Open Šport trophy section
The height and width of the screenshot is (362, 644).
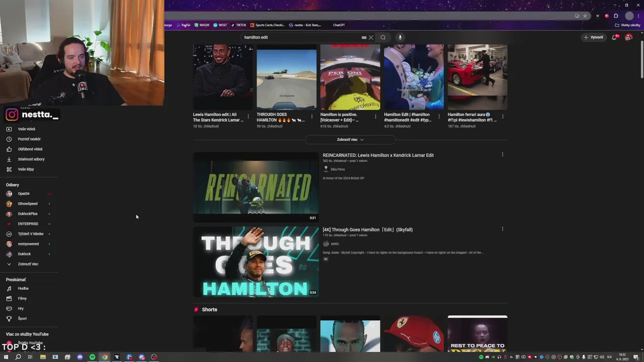click(x=22, y=319)
